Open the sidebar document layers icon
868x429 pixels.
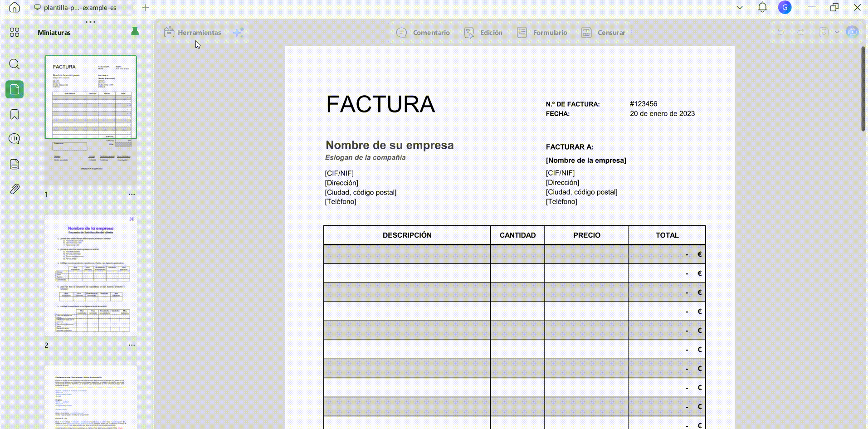(x=15, y=164)
